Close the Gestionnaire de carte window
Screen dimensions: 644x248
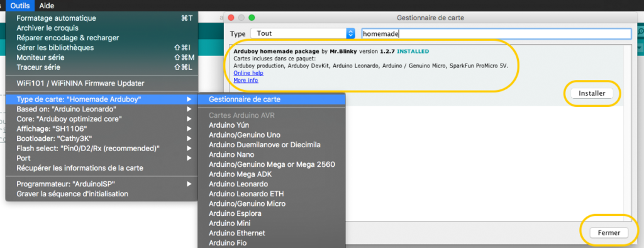(x=231, y=18)
